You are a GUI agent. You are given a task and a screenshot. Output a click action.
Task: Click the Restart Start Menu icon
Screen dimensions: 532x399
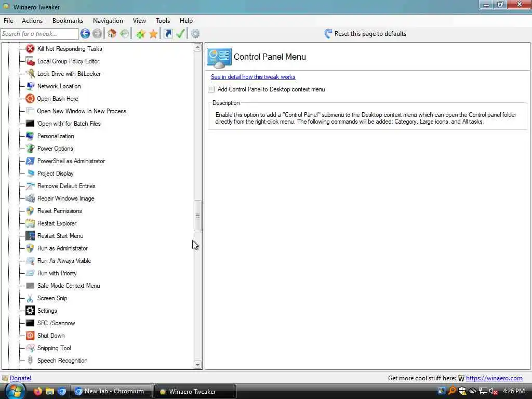[30, 236]
